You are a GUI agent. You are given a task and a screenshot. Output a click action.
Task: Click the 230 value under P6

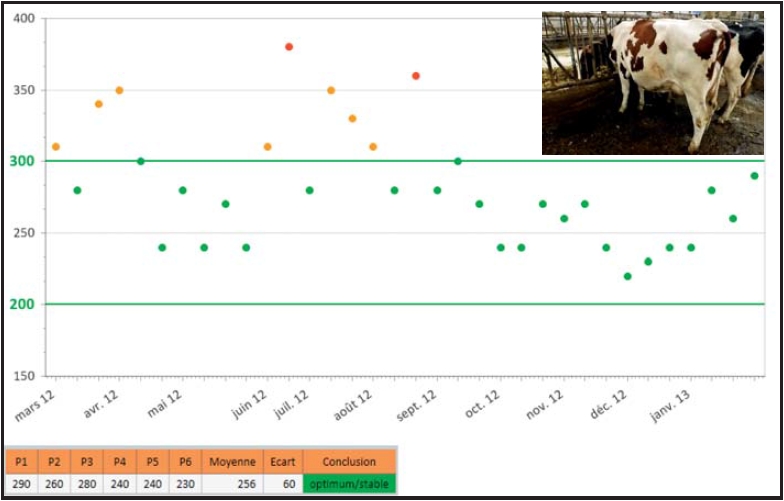(x=185, y=484)
